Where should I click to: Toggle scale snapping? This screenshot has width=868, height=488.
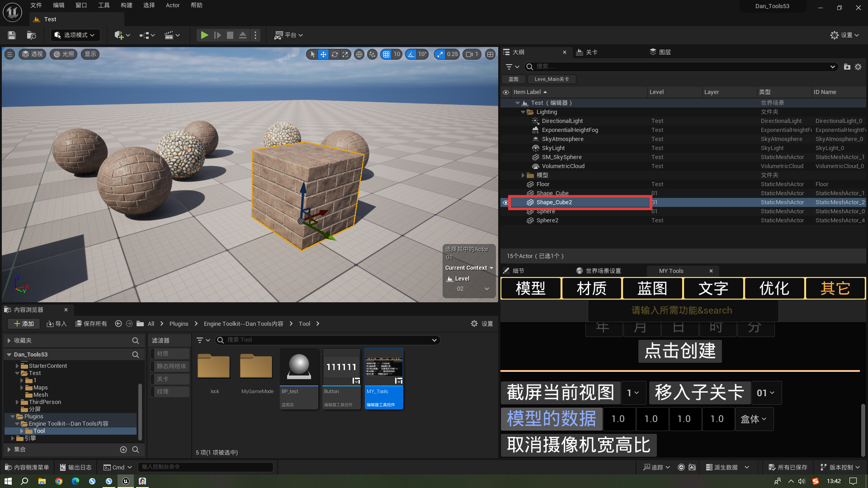click(440, 54)
